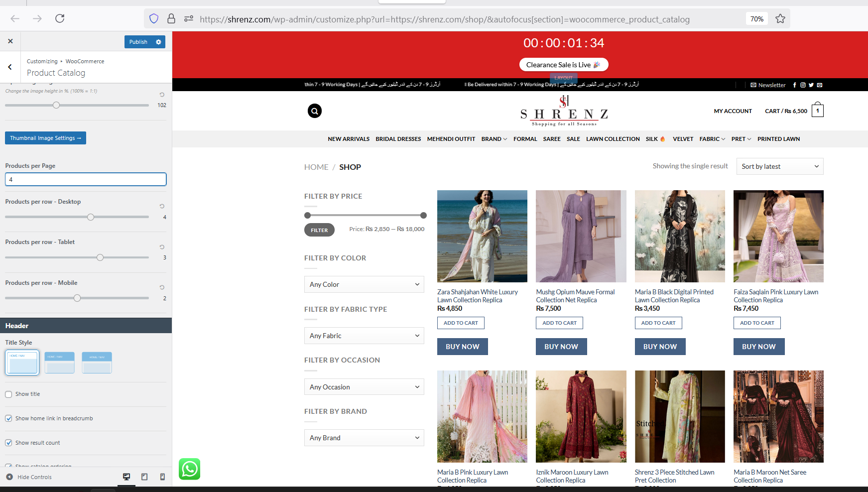Uncheck Show result count
Screen dimensions: 868x492
tap(8, 443)
